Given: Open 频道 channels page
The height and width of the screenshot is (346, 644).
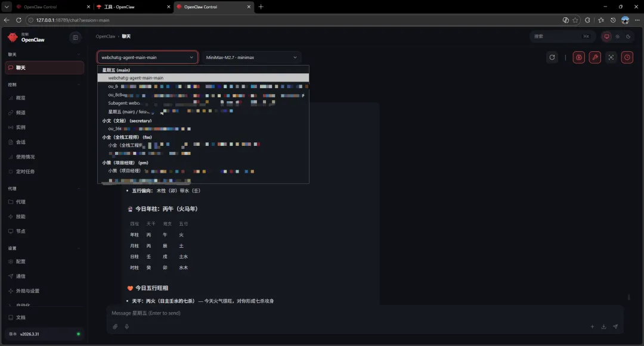Looking at the screenshot, I should [x=44, y=113].
